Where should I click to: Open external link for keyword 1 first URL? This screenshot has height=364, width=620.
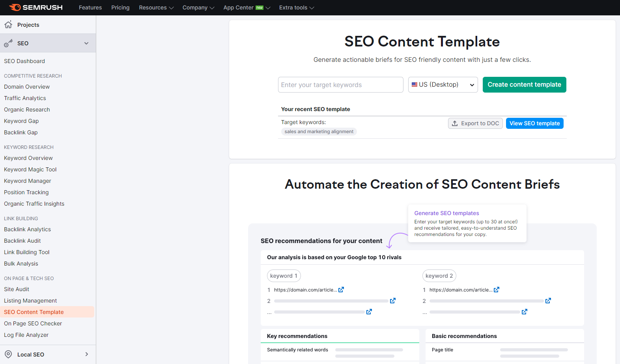(x=341, y=290)
